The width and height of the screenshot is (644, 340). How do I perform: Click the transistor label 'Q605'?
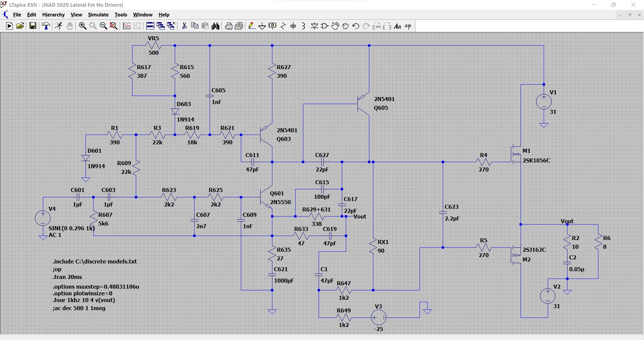(381, 108)
